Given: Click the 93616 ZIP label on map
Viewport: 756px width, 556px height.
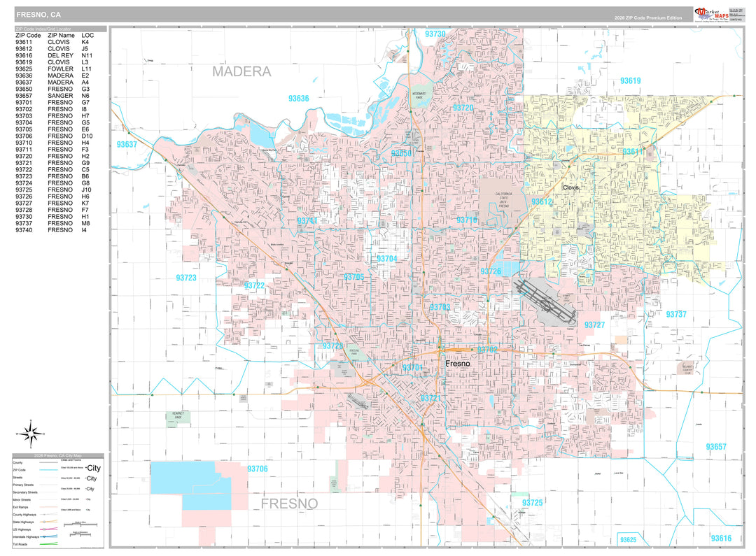Looking at the screenshot, I should pos(721,539).
